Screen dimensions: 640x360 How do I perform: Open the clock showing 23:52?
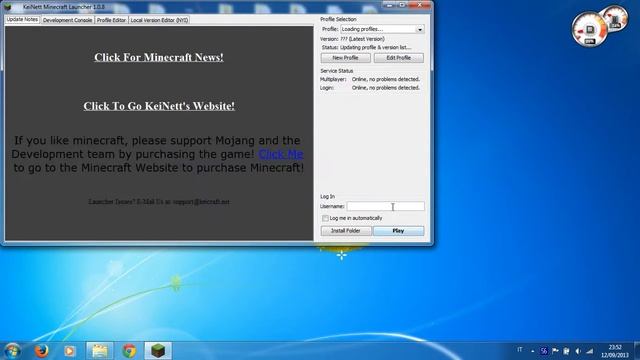615,347
